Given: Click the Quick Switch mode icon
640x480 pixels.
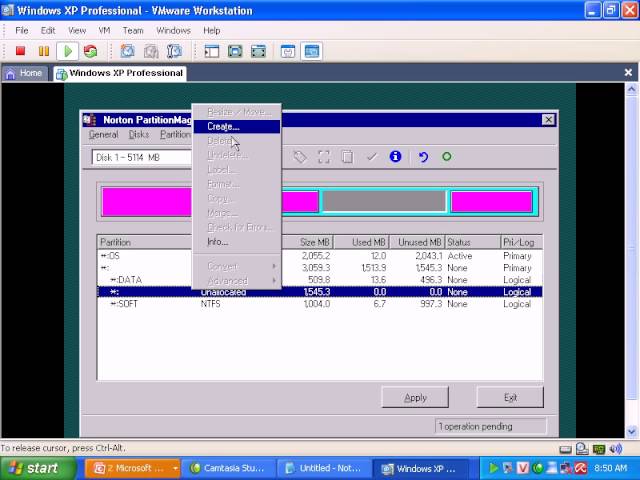Looking at the screenshot, I should pos(258,51).
